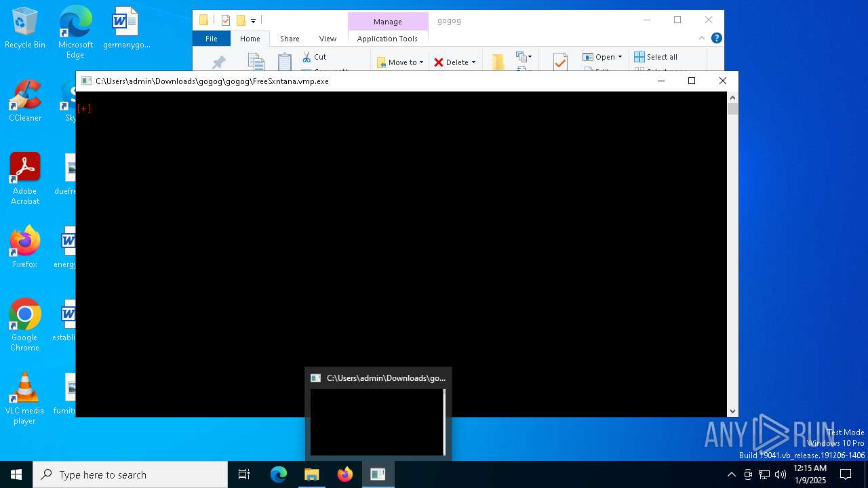This screenshot has height=488, width=868.
Task: Click the Copy icon in Explorer ribbon
Action: tap(256, 62)
